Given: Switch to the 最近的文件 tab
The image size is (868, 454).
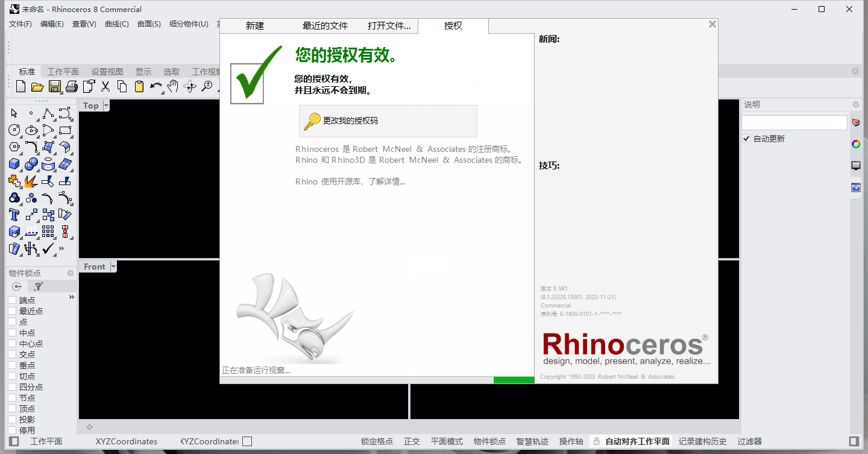Looking at the screenshot, I should (325, 26).
